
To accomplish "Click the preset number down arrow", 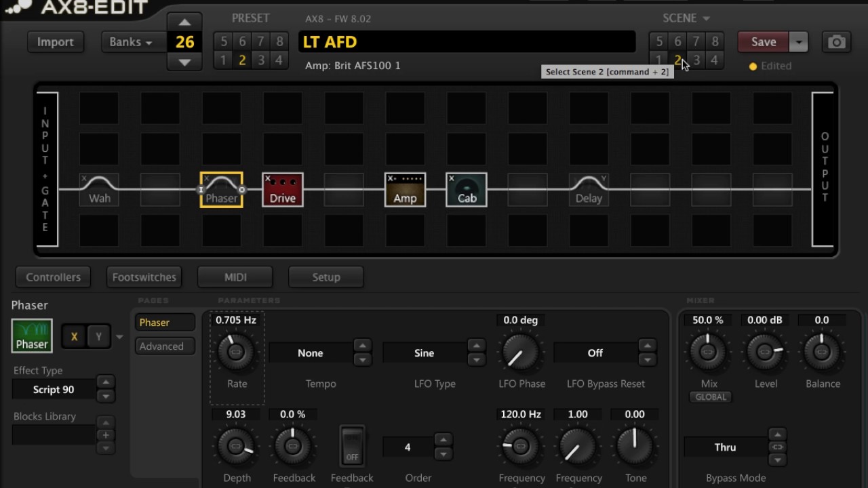I will point(184,62).
